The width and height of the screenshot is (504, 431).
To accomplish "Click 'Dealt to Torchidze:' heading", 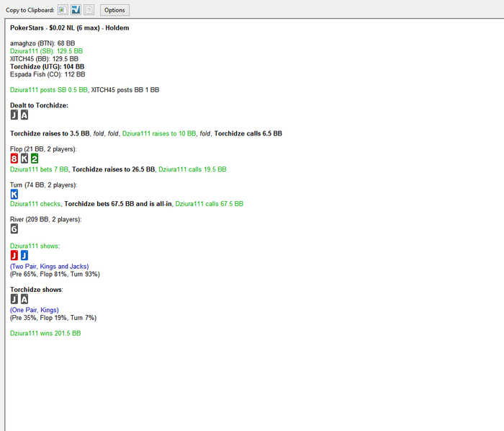I will [39, 105].
